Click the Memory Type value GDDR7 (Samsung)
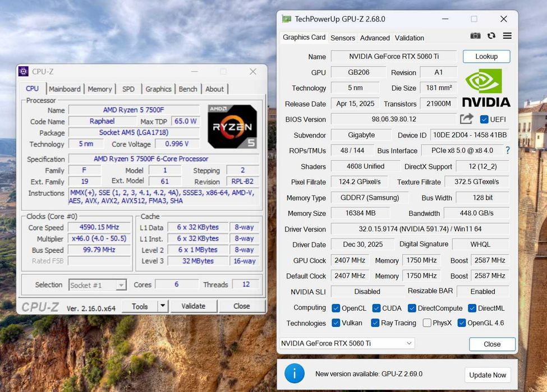This screenshot has width=547, height=392. (x=369, y=197)
